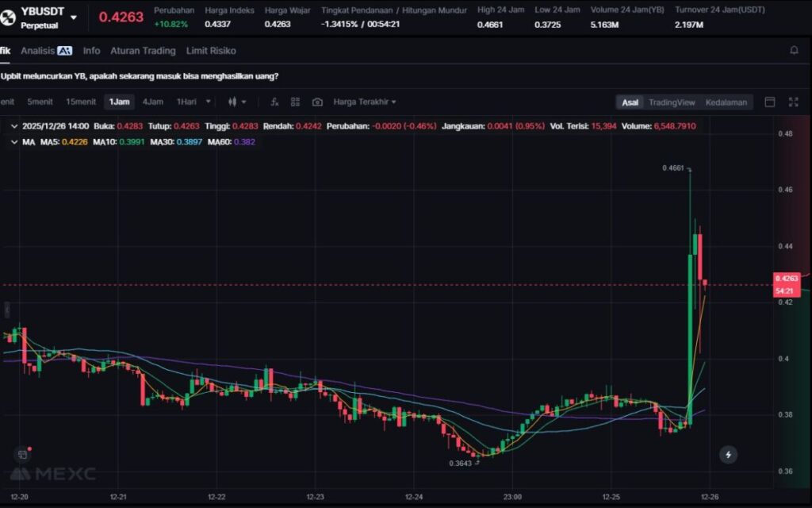The height and width of the screenshot is (508, 812).
Task: Open the Aturan Trading tab
Action: [143, 51]
